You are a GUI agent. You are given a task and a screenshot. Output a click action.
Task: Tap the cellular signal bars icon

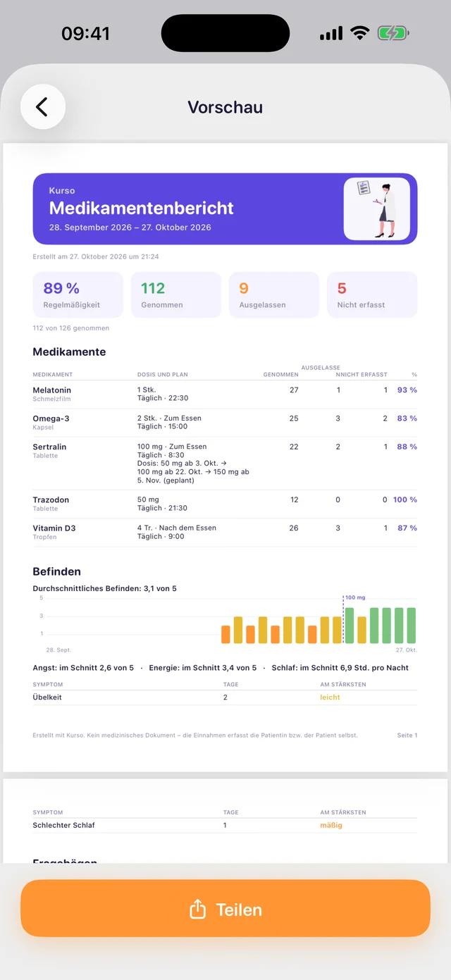point(331,33)
